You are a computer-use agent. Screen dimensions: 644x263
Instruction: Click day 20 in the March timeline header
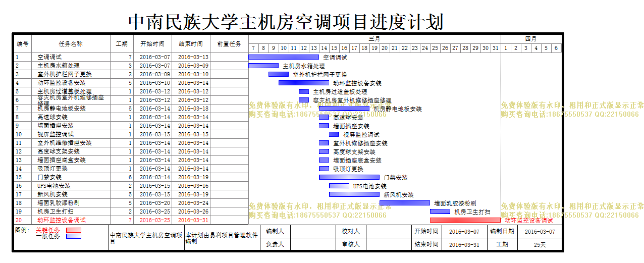pos(385,48)
